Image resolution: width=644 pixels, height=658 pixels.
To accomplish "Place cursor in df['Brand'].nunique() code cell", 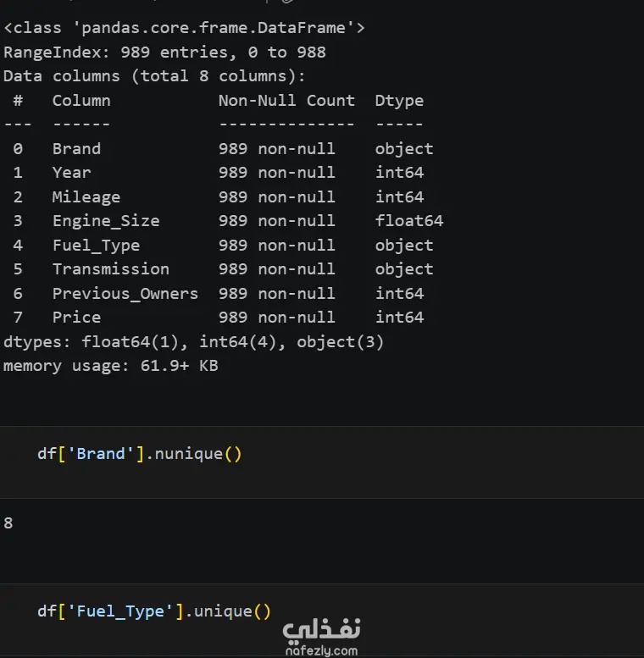I will pyautogui.click(x=322, y=462).
